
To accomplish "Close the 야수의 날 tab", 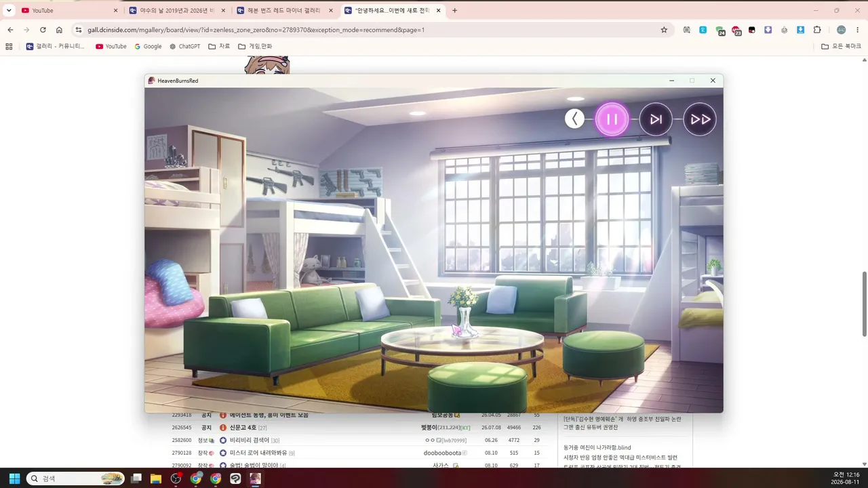I will [223, 10].
